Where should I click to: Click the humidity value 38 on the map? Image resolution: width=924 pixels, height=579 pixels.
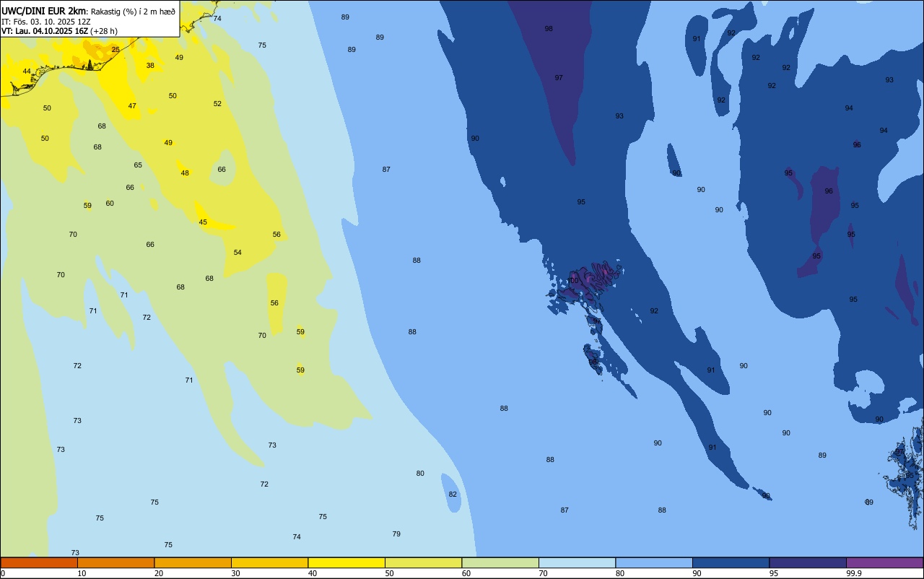pyautogui.click(x=150, y=66)
